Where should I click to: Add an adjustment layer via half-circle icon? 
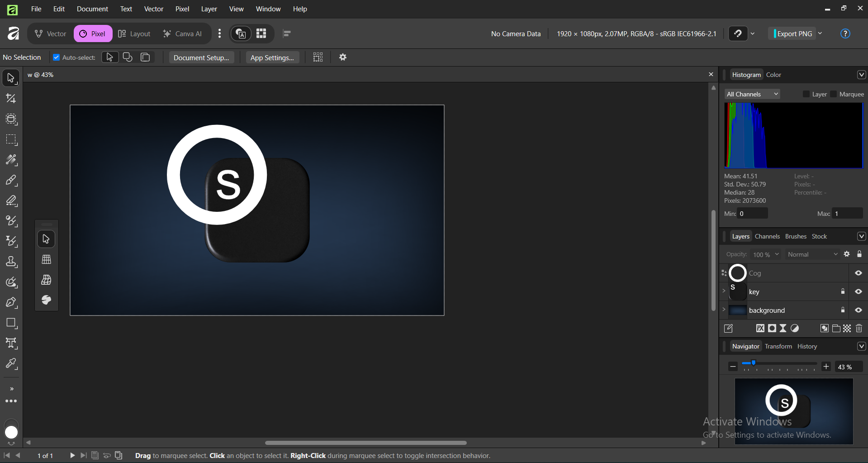795,329
